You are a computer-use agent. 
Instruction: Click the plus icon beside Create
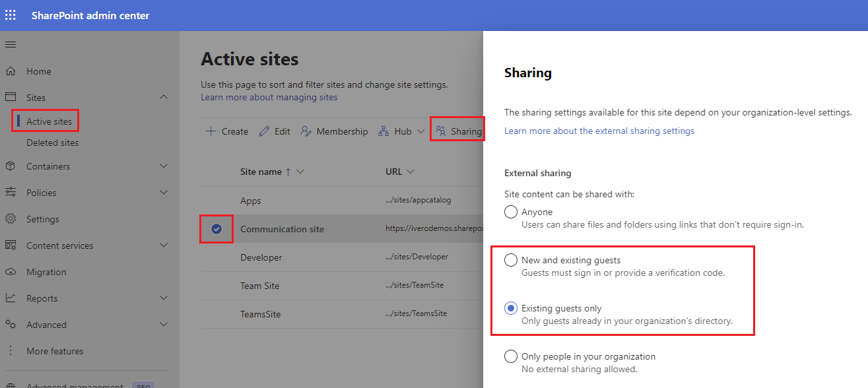pos(211,131)
